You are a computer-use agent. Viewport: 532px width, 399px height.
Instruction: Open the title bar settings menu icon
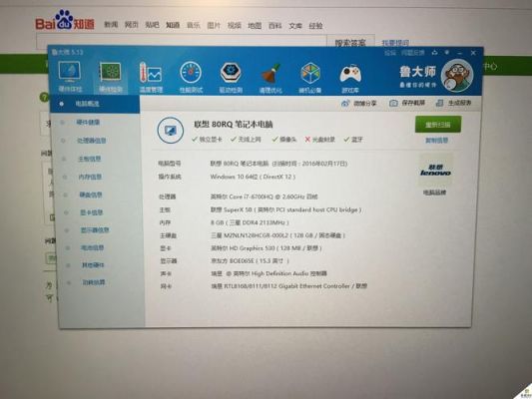click(x=447, y=53)
